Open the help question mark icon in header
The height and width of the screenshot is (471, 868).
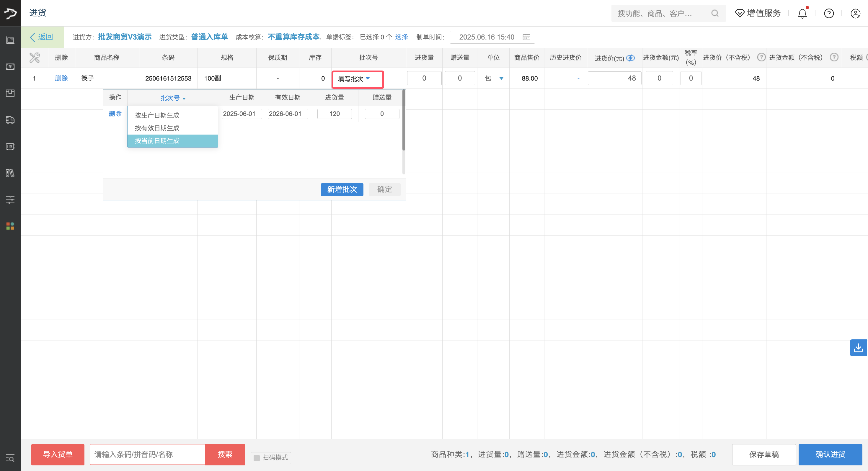[x=829, y=13]
